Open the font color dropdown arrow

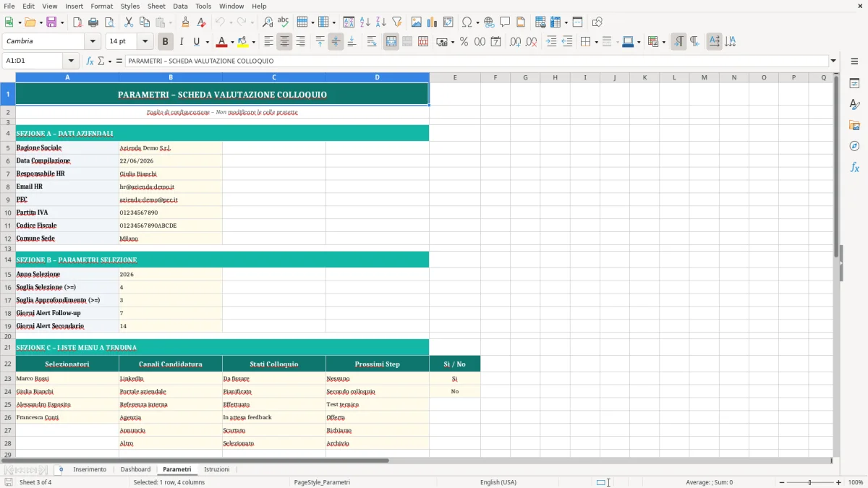(232, 42)
